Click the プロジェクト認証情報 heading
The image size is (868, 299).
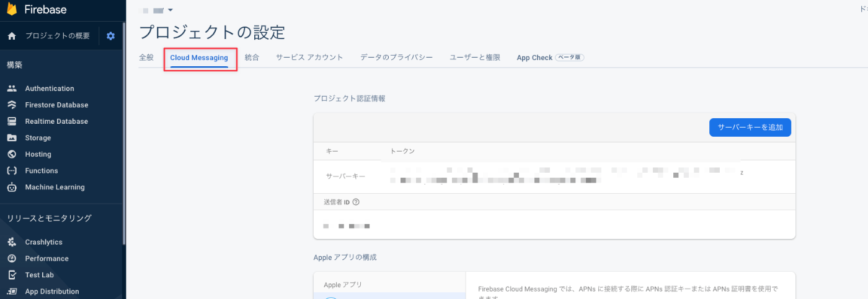tap(350, 98)
